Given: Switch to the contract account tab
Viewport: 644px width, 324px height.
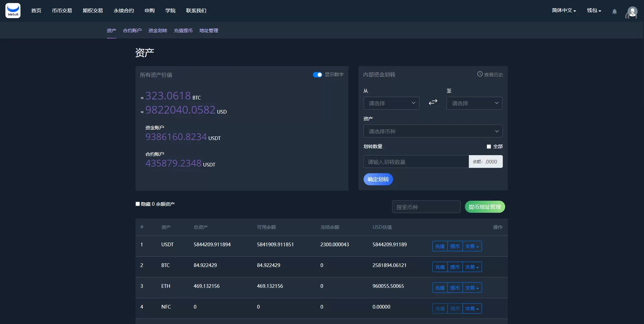Looking at the screenshot, I should (x=132, y=30).
